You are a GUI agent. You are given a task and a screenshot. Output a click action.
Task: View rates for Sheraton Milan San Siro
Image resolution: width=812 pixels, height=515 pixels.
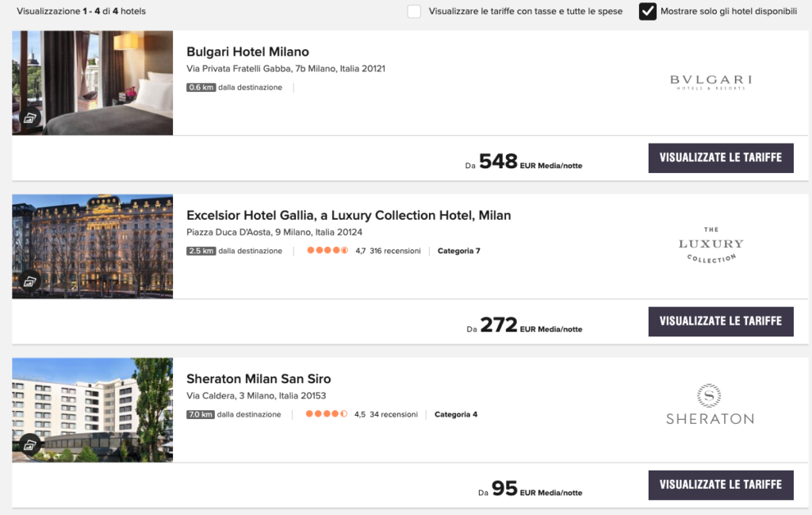(721, 485)
